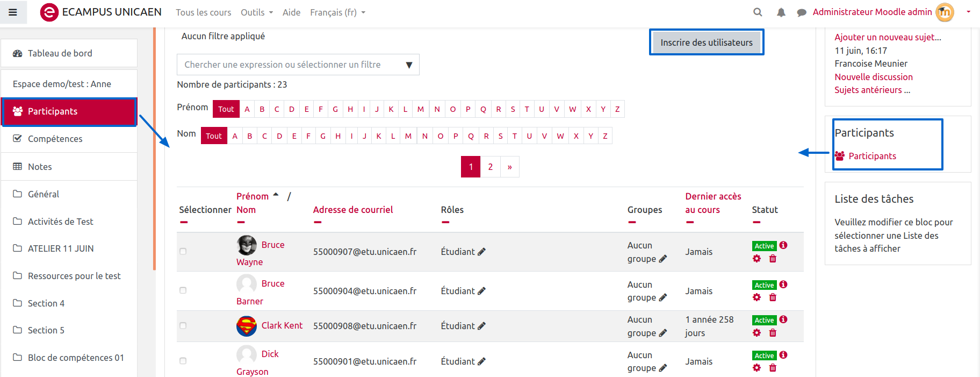The height and width of the screenshot is (377, 980).
Task: Open the notifications bell icon
Action: click(781, 12)
